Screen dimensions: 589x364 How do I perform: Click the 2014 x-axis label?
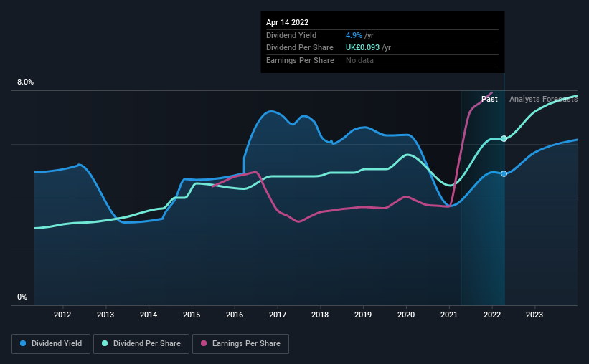149,315
